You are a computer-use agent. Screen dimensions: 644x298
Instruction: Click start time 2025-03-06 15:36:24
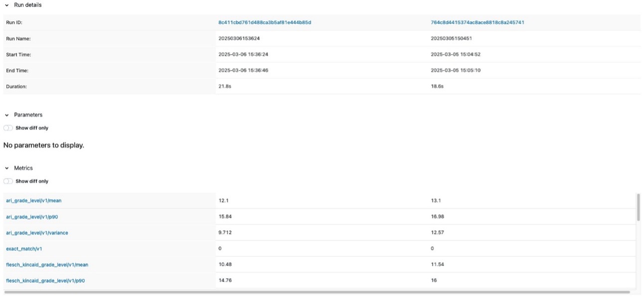243,54
